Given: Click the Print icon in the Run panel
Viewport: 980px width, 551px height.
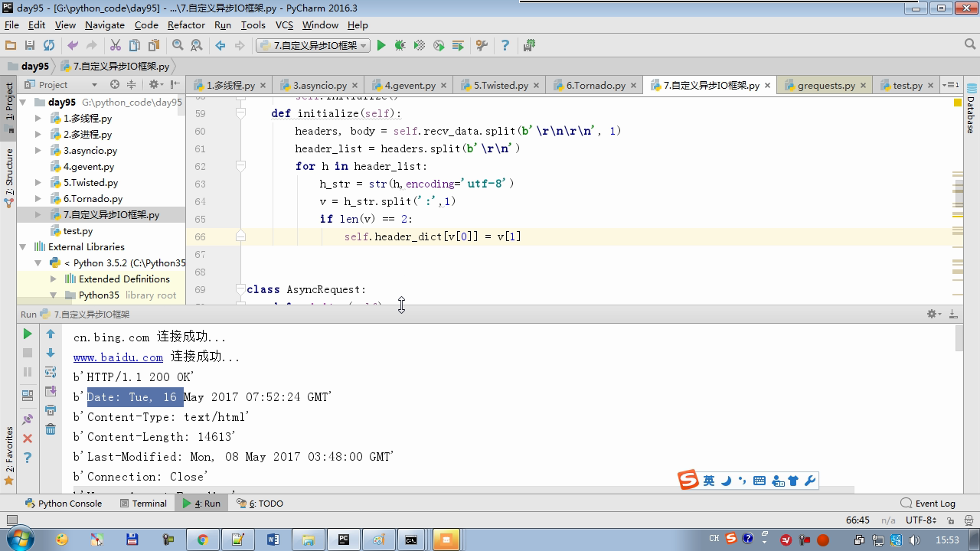Looking at the screenshot, I should click(x=51, y=410).
